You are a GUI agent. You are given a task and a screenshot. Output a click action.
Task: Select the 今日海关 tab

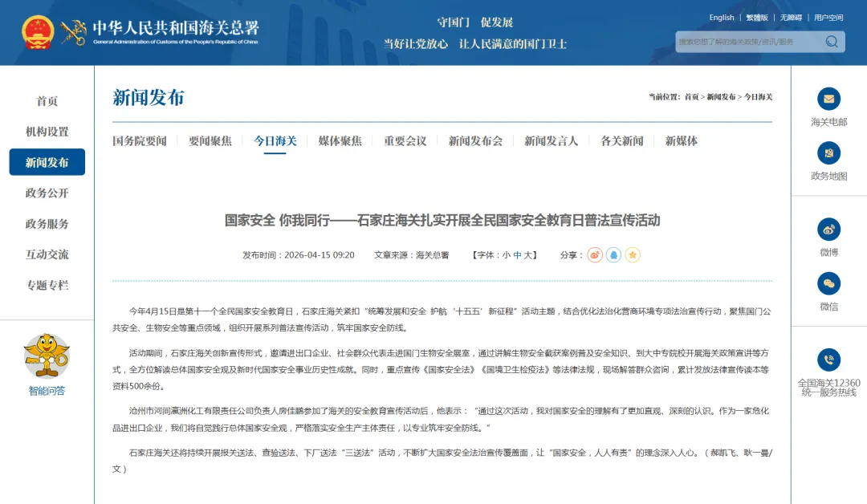point(275,141)
